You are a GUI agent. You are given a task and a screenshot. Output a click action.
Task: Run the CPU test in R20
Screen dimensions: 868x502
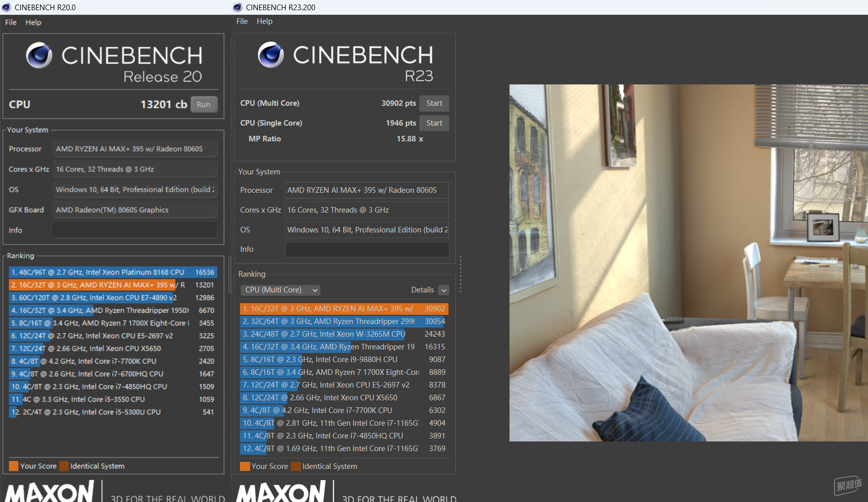tap(204, 104)
